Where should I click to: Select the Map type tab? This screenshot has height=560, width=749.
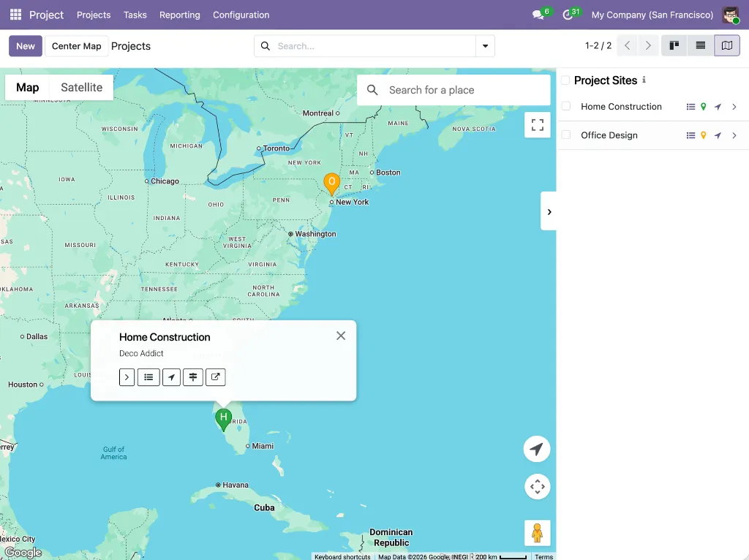point(27,88)
